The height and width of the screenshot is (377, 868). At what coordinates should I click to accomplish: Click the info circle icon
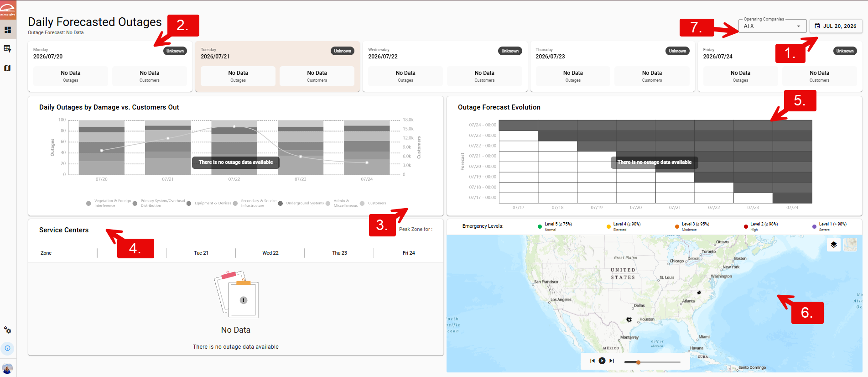[8, 348]
